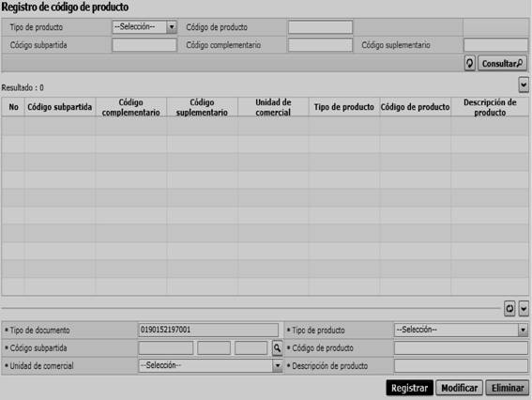
Task: Open the bottom Tipo de producto dropdown
Action: pos(461,330)
